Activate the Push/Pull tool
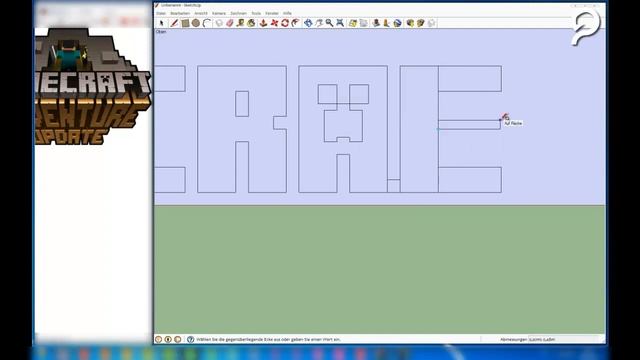The image size is (640, 360). [264, 23]
